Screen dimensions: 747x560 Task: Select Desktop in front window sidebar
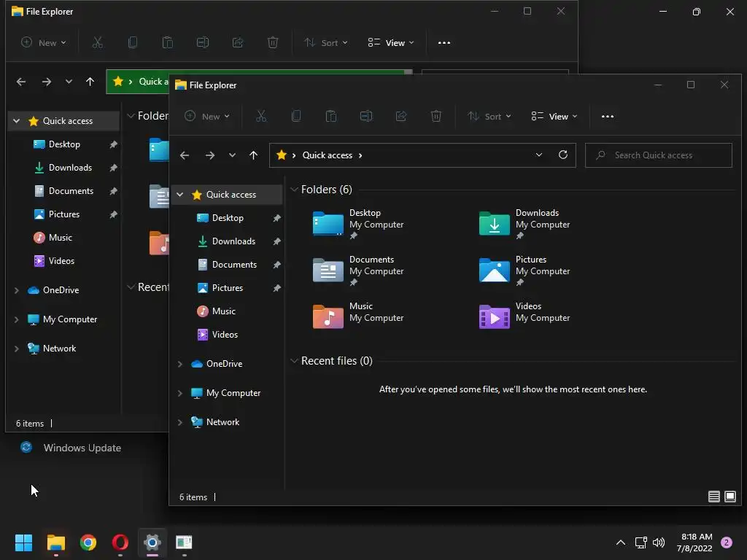228,217
